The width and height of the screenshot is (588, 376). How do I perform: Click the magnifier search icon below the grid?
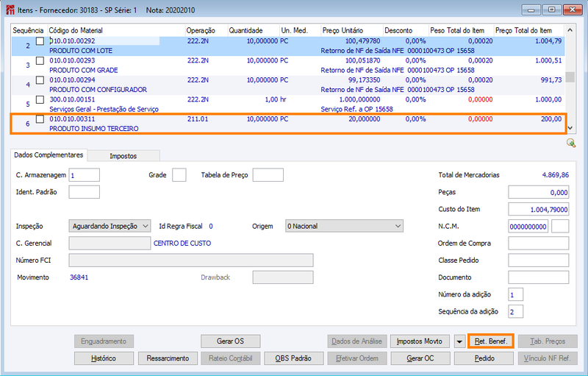click(x=571, y=143)
